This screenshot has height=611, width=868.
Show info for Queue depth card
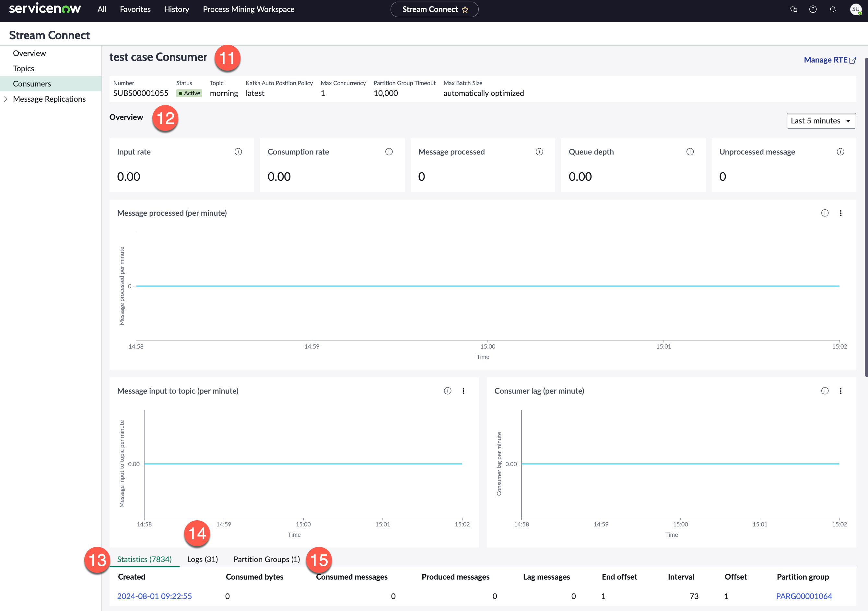(690, 152)
